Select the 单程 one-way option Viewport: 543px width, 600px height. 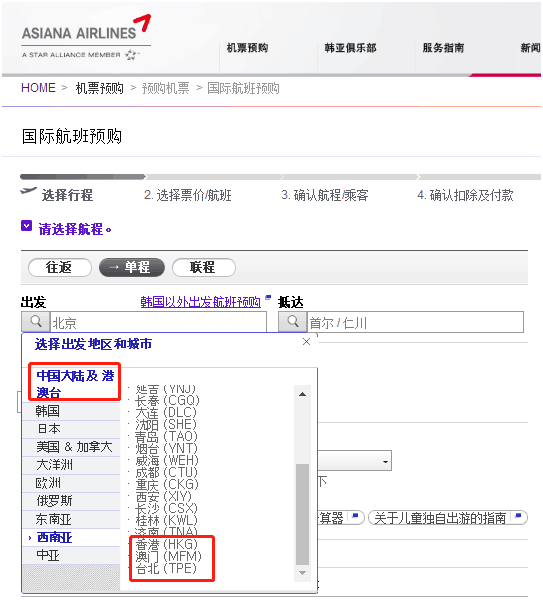[132, 267]
